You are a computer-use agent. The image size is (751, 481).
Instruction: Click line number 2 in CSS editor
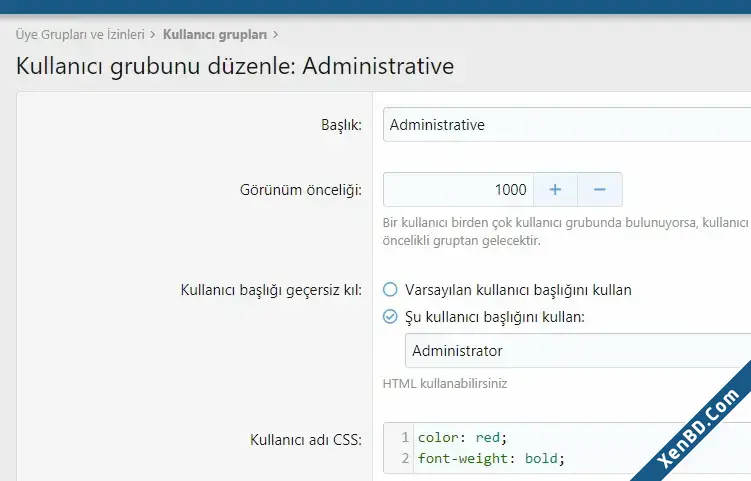pos(405,458)
